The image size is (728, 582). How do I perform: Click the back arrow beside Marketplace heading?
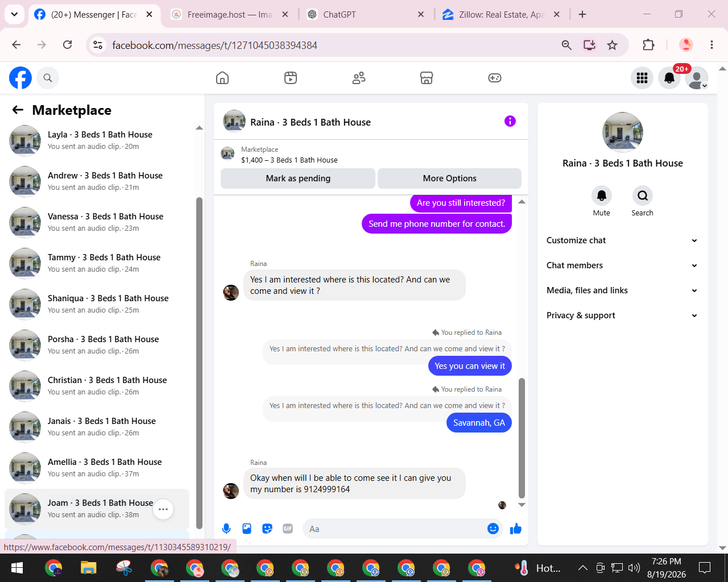(18, 110)
